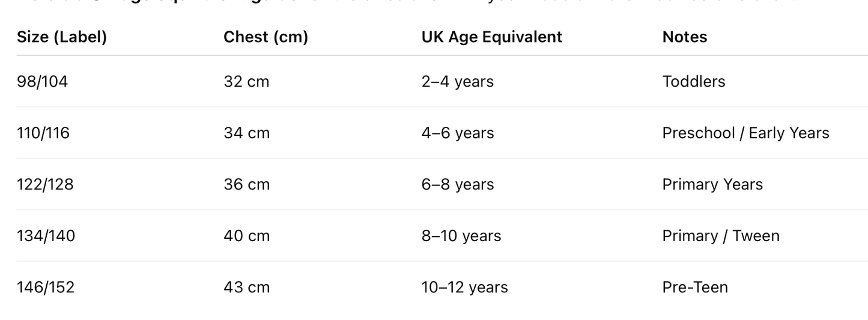The height and width of the screenshot is (320, 868).
Task: Click the 34 cm chest value
Action: pos(246,133)
